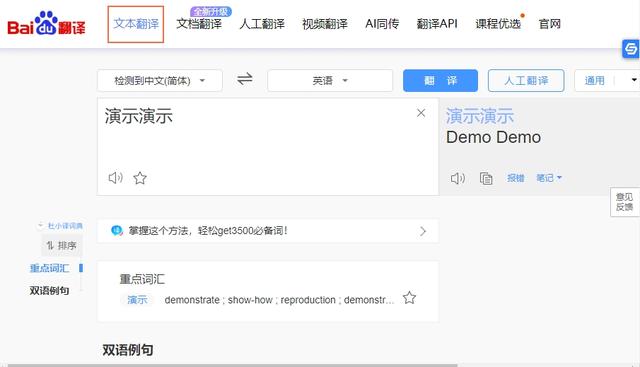Click the Baidu Translate logo
Viewport: 640px width, 367px height.
point(47,24)
